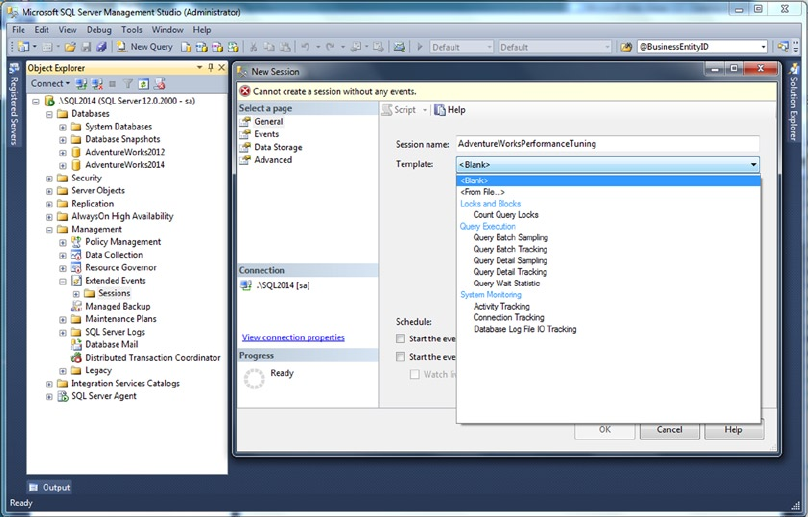Select the Events page
808x517 pixels.
[266, 134]
